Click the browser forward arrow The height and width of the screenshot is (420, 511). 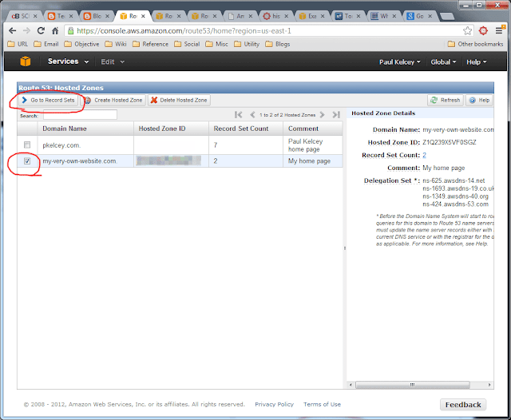(26, 30)
